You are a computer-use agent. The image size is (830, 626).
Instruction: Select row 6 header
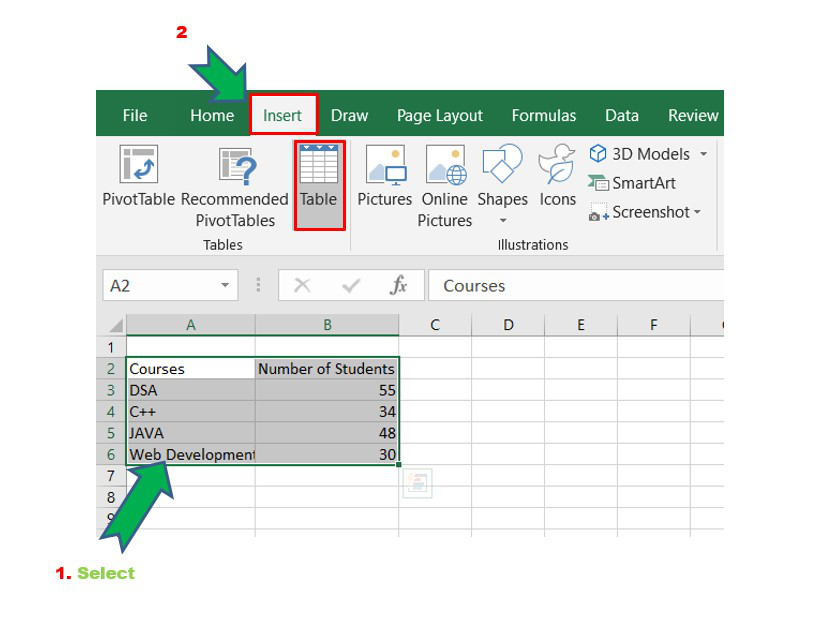point(111,454)
